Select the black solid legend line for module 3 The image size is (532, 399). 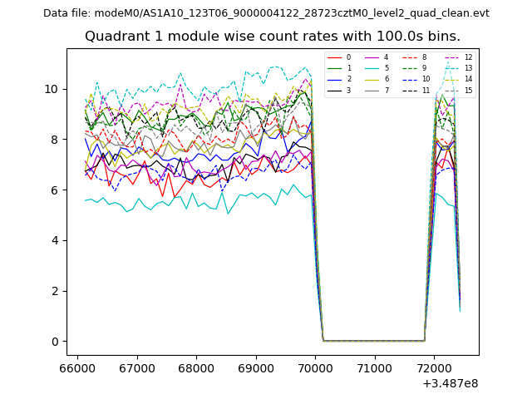click(x=334, y=90)
